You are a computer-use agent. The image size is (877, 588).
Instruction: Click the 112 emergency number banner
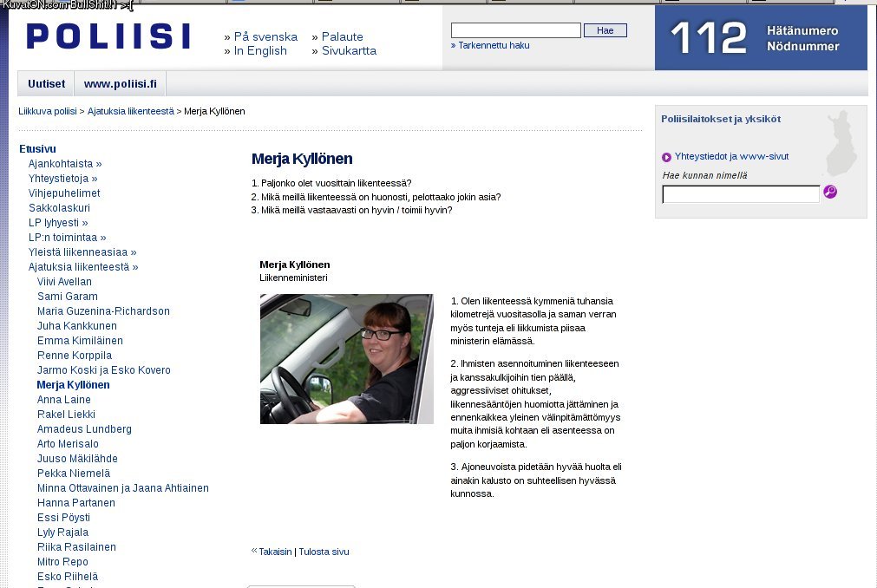(x=760, y=38)
